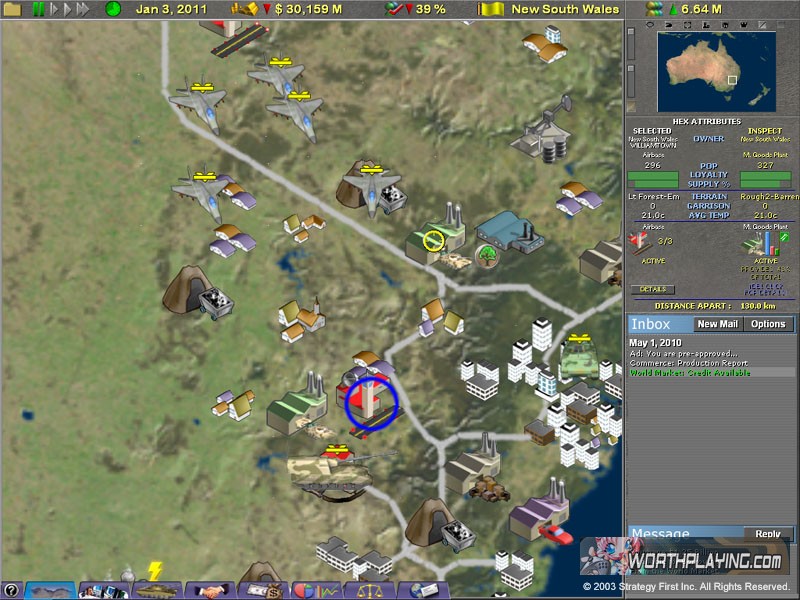Select the tank unit on the map
The image size is (800, 600).
[x=335, y=470]
